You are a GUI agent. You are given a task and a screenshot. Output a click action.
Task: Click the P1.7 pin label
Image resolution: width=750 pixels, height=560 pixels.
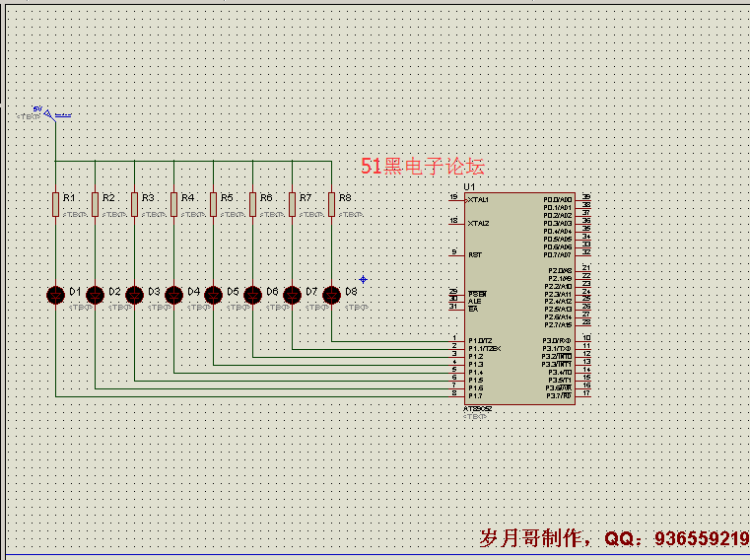point(476,395)
